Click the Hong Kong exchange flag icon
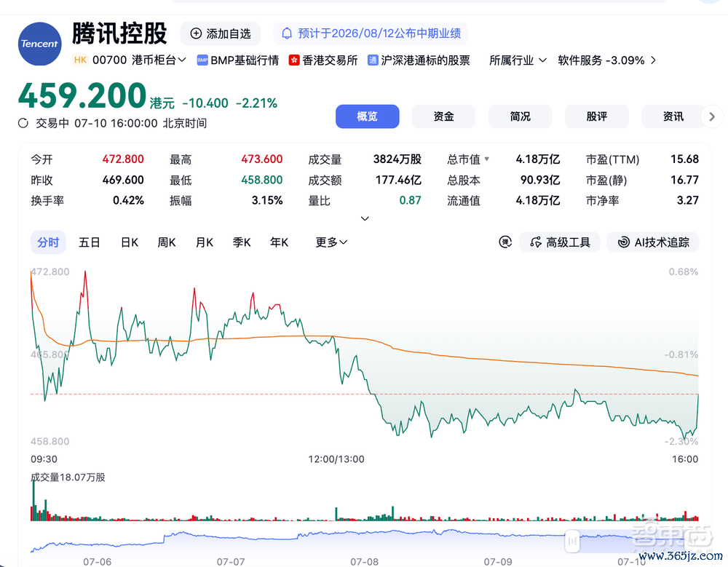Image resolution: width=728 pixels, height=567 pixels. 294,60
